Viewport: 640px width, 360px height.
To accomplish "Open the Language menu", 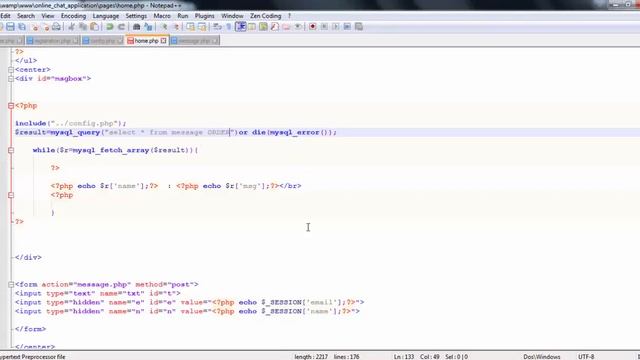I will click(x=106, y=16).
